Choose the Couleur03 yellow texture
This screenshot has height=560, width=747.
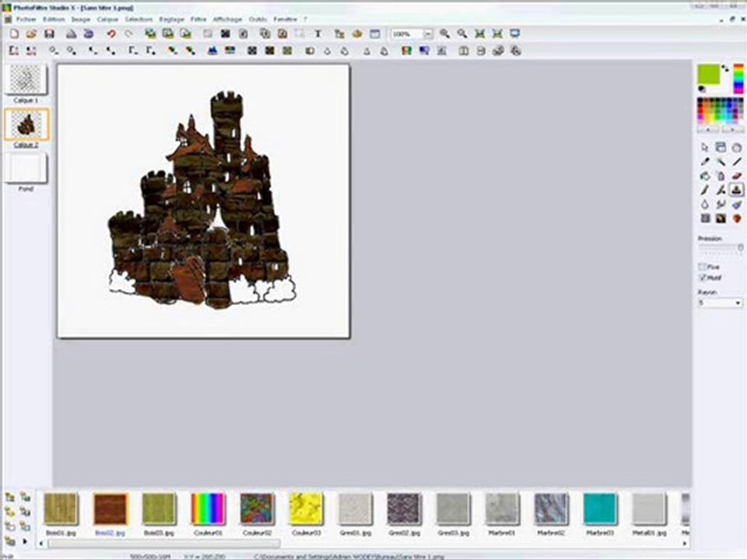coord(306,509)
